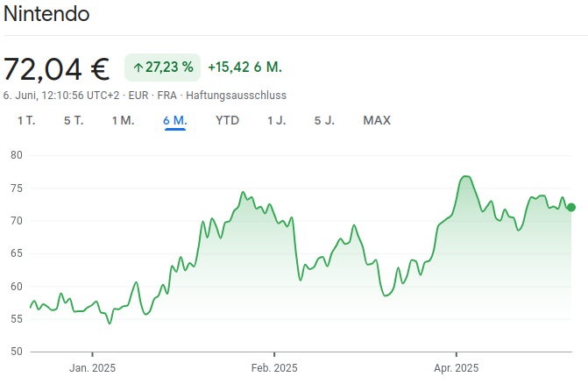588x384 pixels.
Task: View the 5 J. chart range
Action: (x=324, y=121)
